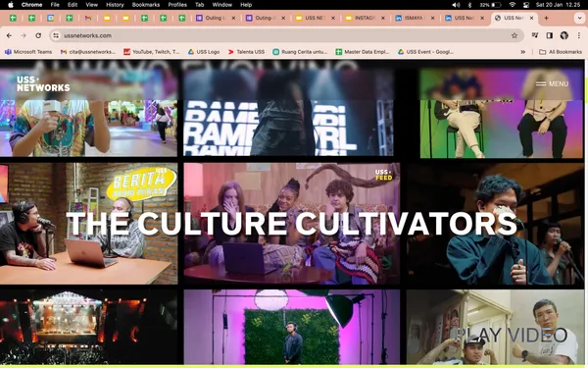Image resolution: width=588 pixels, height=368 pixels.
Task: Open the Chrome profile avatar
Action: 564,35
